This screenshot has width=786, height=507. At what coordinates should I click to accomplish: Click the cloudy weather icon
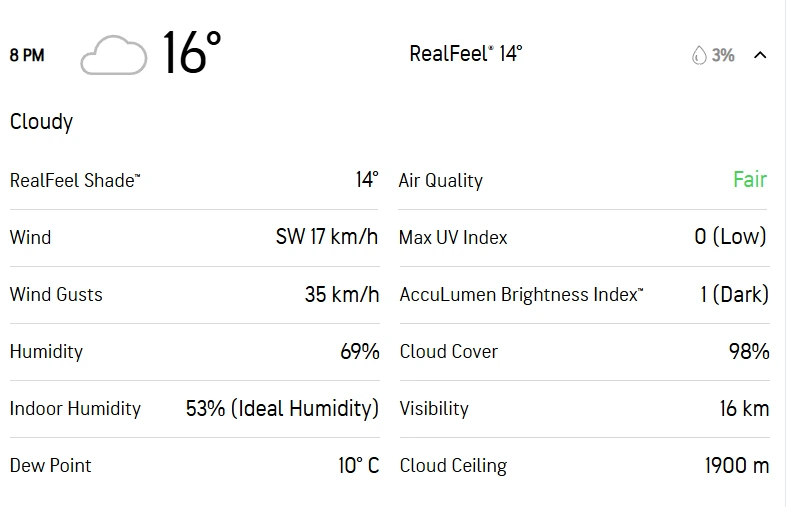(113, 55)
